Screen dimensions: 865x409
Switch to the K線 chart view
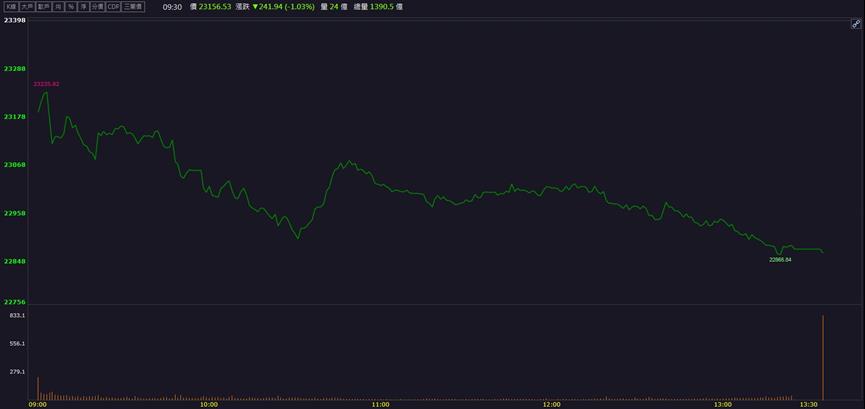point(12,7)
